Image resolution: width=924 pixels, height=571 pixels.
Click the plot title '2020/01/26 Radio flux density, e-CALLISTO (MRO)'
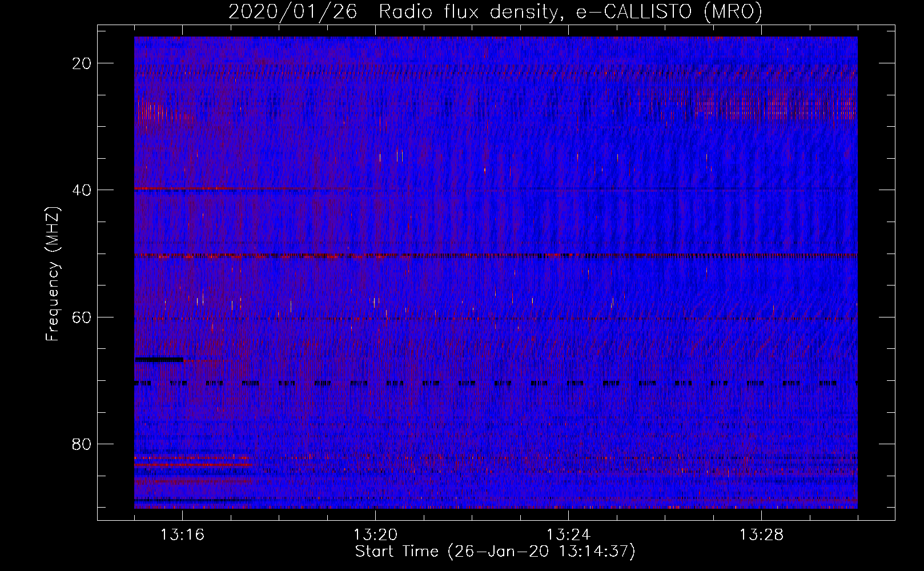(x=495, y=11)
